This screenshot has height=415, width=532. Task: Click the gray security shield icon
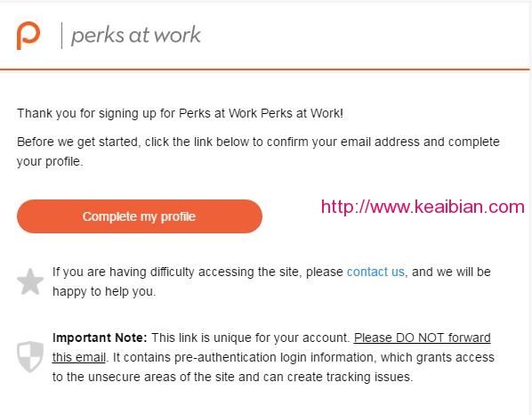point(30,356)
